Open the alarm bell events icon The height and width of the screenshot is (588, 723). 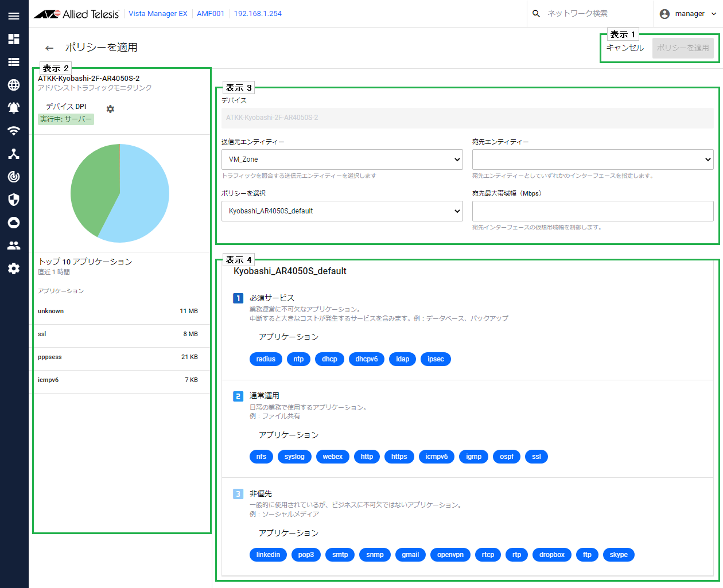[x=14, y=108]
